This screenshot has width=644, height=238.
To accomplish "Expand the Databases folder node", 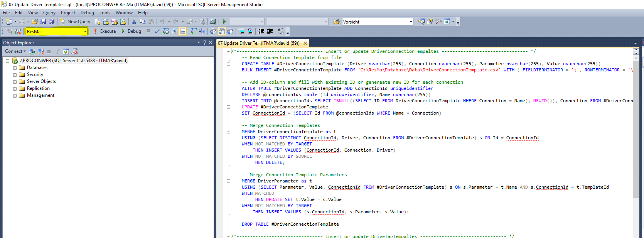I will click(15, 68).
